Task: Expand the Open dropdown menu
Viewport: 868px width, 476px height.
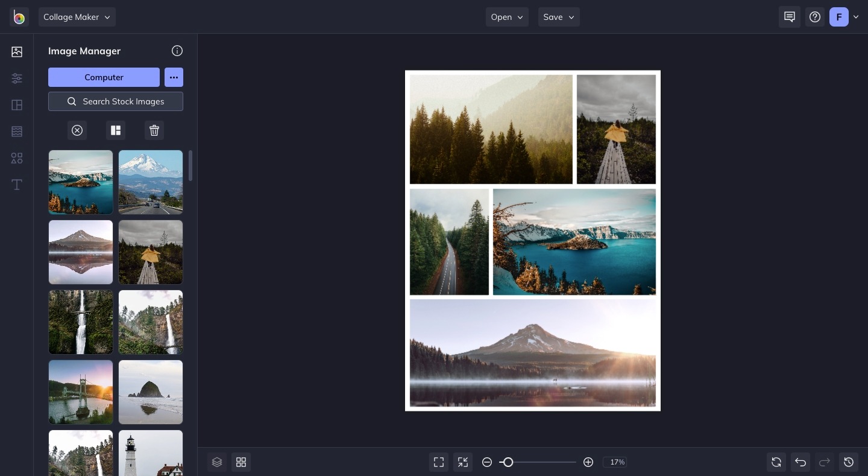Action: [x=506, y=17]
